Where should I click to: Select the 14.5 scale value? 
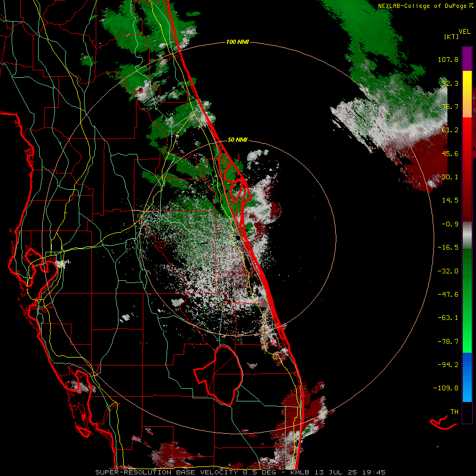pos(450,200)
